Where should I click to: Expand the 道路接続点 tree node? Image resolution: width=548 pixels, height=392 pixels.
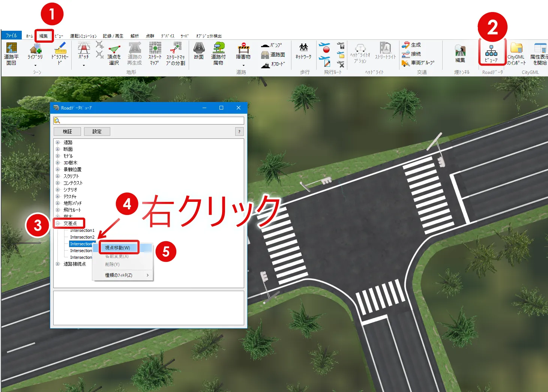point(58,264)
